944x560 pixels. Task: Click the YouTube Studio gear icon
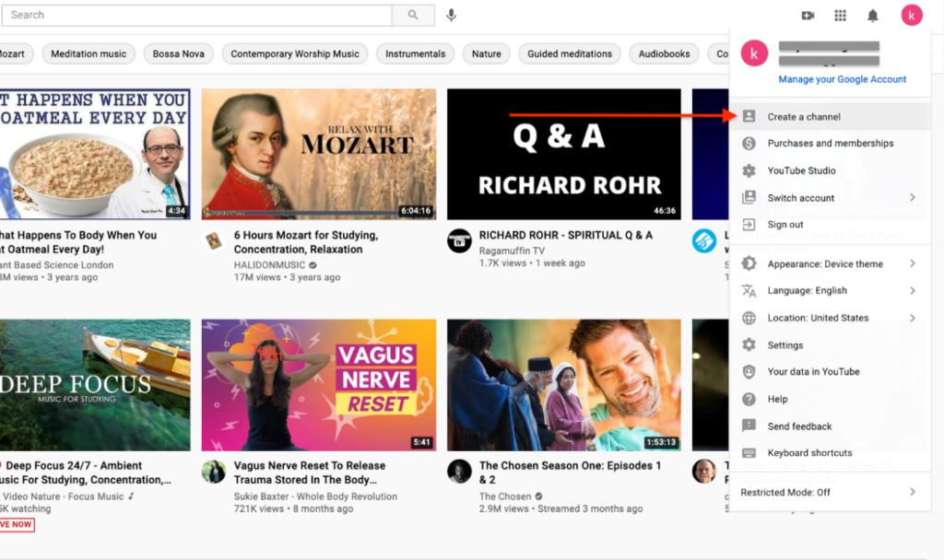(749, 170)
